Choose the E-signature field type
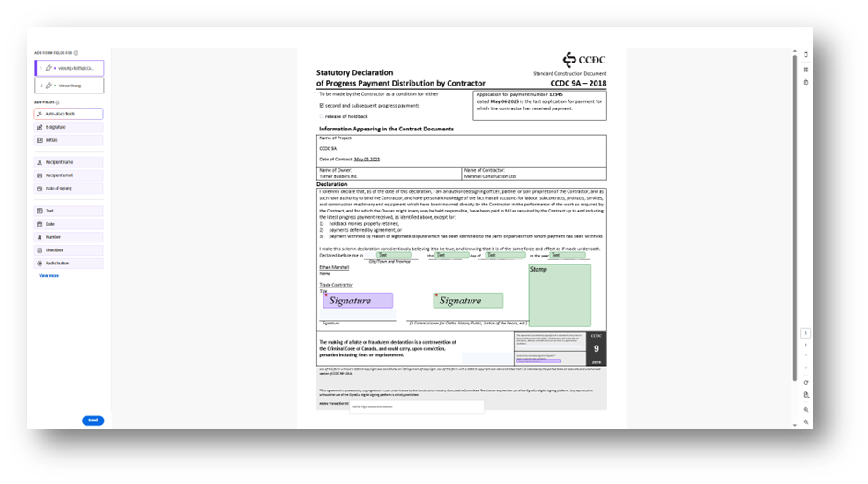Image resolution: width=868 pixels, height=484 pixels. coord(69,127)
